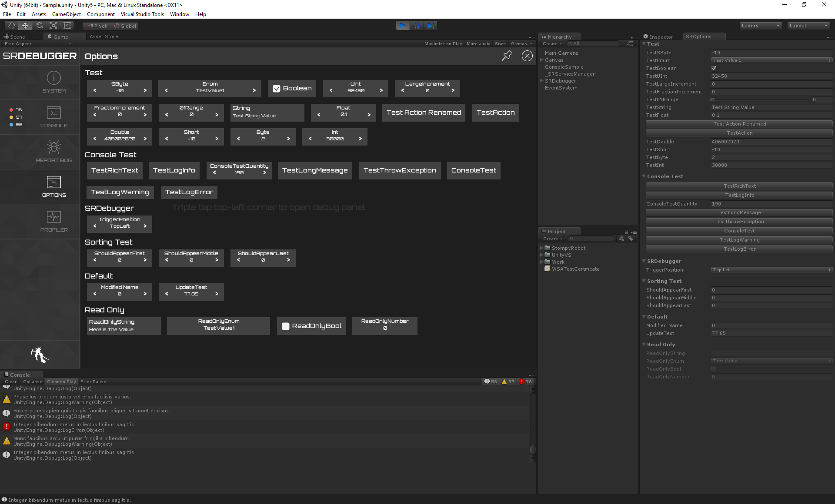Toggle Mute audio

click(478, 43)
